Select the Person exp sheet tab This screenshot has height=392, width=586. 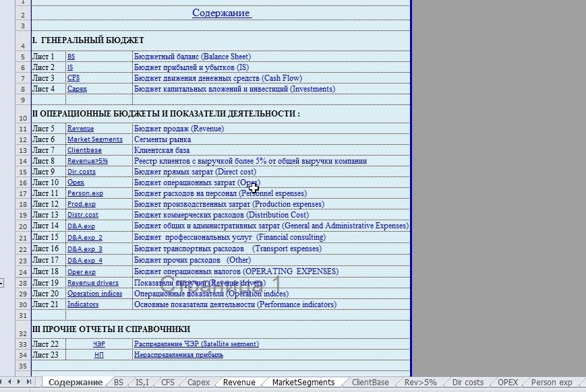[552, 383]
